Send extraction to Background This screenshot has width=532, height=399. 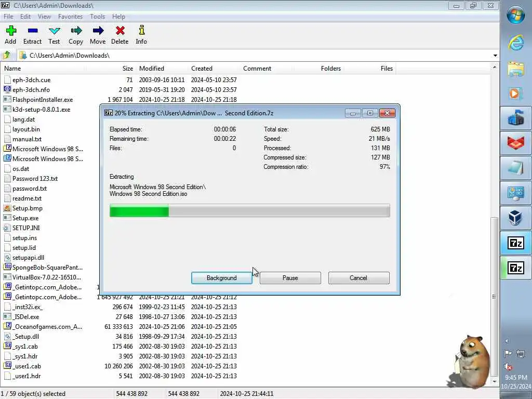(221, 278)
